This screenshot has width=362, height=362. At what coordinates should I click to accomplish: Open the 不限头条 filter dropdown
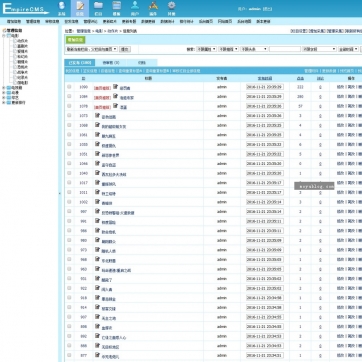(254, 49)
